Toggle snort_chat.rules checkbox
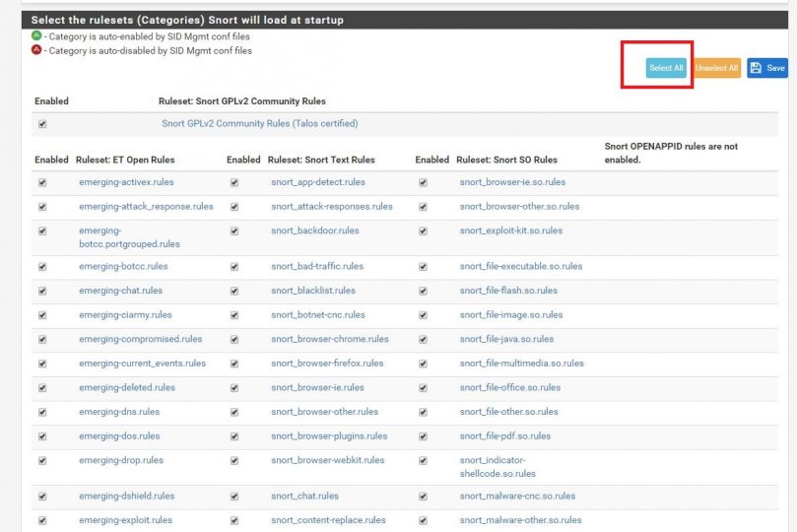Viewport: 797px width, 532px height. pos(234,497)
